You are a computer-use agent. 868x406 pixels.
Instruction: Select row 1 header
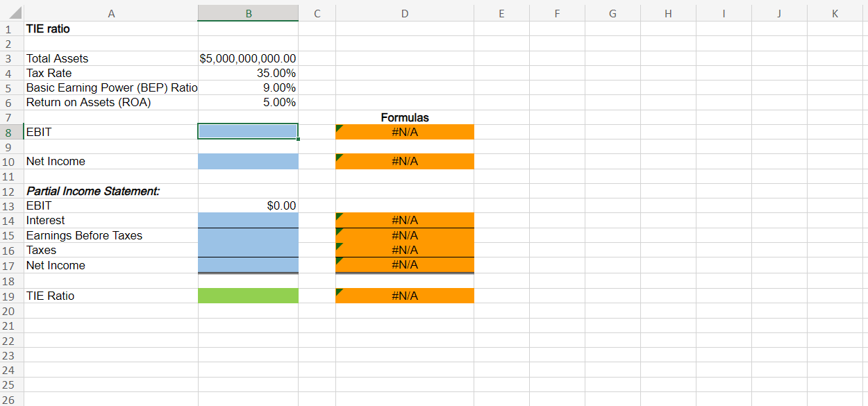(x=9, y=28)
